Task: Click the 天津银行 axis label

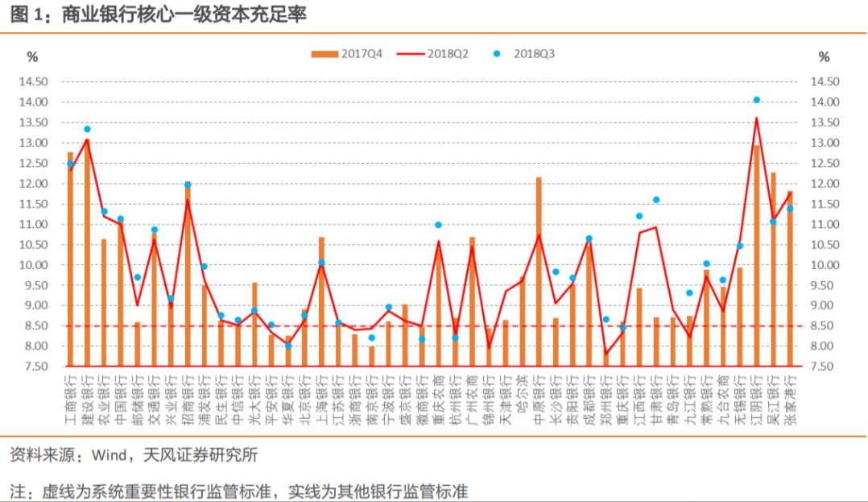Action: (506, 400)
